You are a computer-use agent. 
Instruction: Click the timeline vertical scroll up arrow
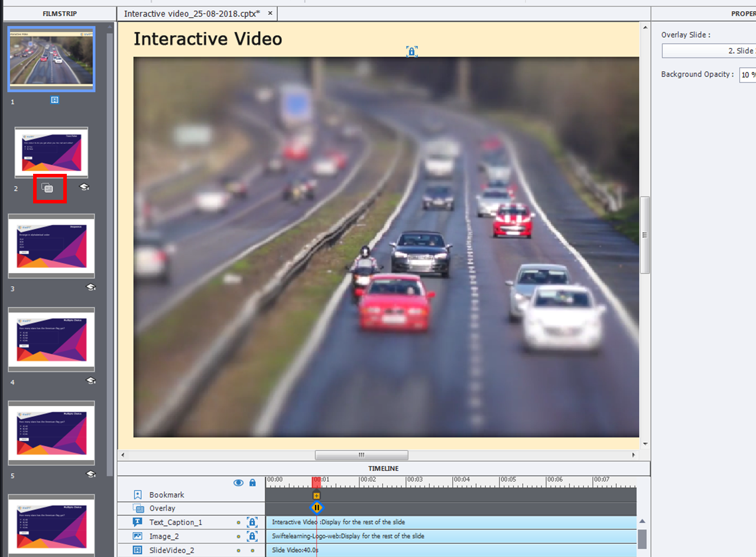pyautogui.click(x=642, y=522)
